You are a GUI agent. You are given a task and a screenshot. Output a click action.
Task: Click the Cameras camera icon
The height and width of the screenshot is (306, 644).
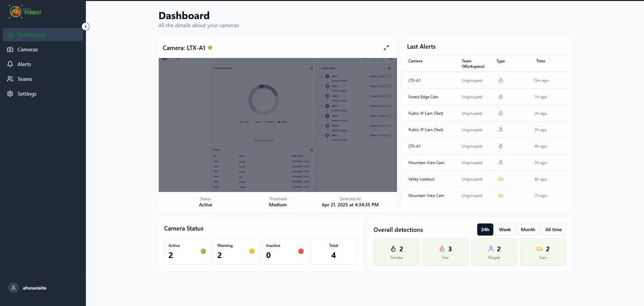(10, 50)
